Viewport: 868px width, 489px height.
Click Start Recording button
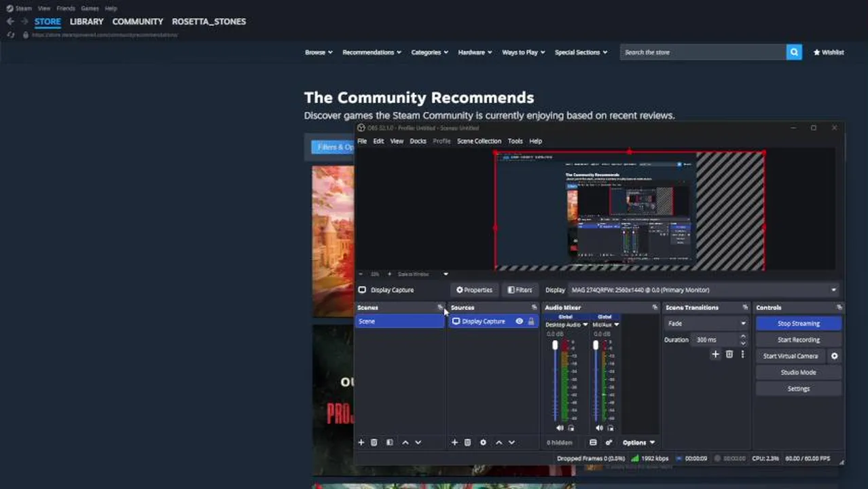click(x=798, y=340)
